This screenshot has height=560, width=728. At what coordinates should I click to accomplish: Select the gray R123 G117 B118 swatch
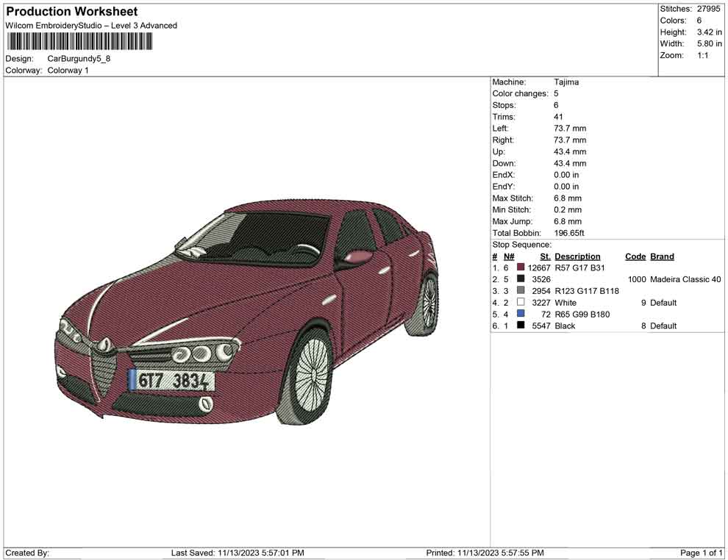click(522, 291)
